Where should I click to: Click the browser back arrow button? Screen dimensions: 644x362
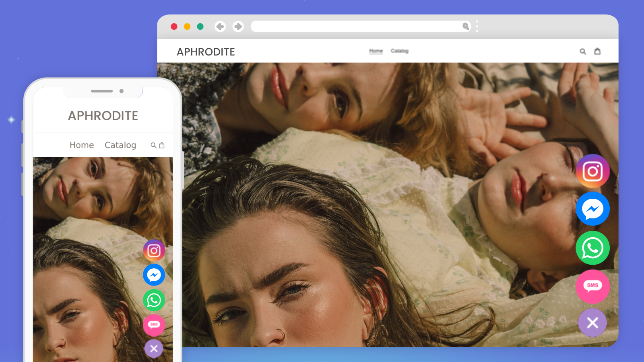click(x=220, y=27)
